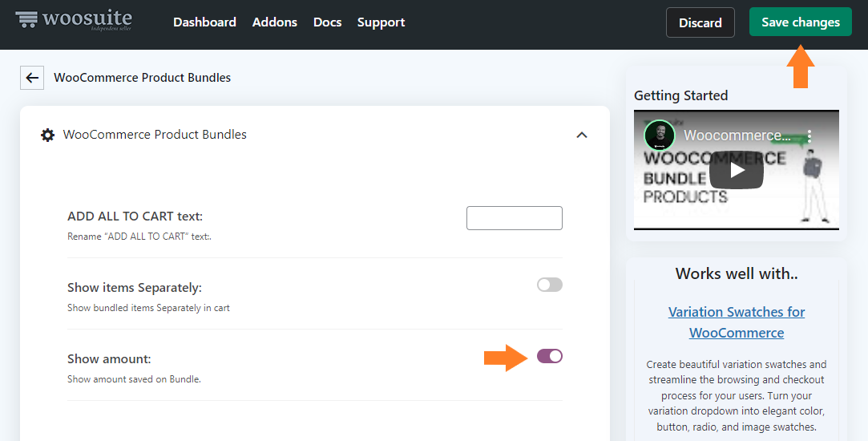Click the Woosuite logo
This screenshot has height=441, width=868.
[x=75, y=20]
